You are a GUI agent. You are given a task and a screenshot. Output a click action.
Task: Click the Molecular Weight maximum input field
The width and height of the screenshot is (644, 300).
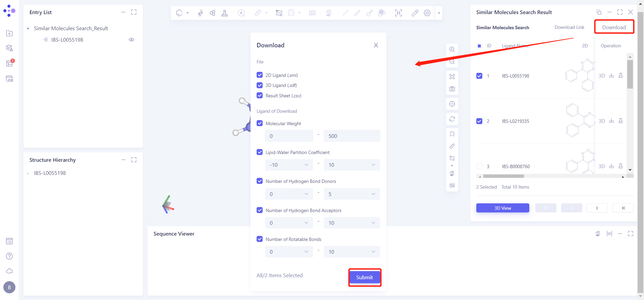tap(352, 136)
